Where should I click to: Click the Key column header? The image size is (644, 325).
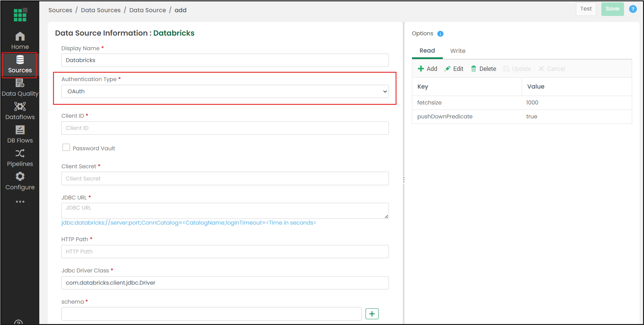467,87
